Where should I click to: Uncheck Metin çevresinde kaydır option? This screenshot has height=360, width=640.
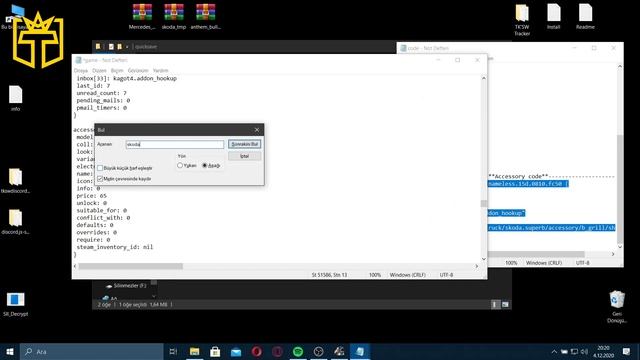pyautogui.click(x=100, y=179)
